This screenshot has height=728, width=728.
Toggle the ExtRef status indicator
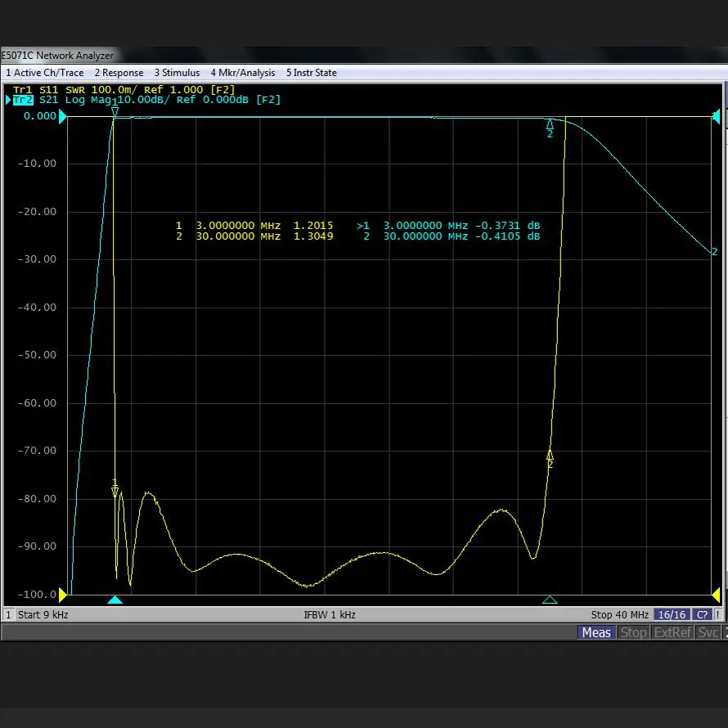(x=673, y=632)
